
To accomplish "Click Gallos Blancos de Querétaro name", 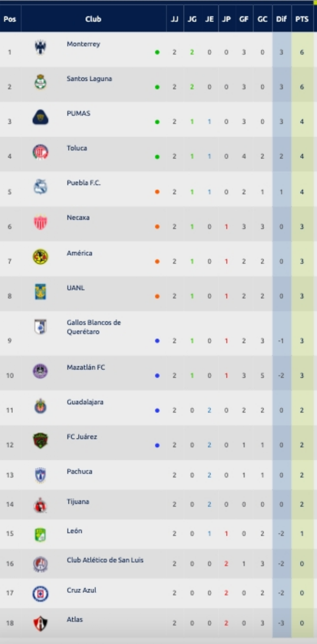I will 94,327.
